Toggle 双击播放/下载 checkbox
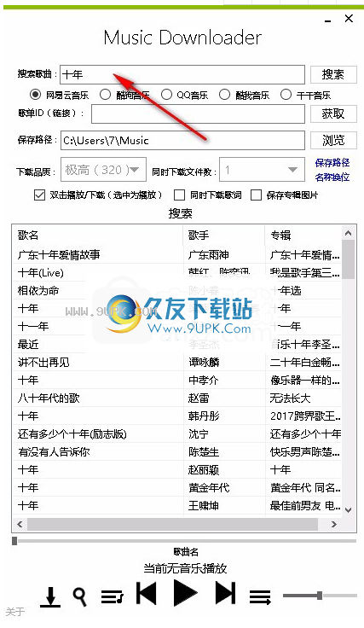Screen dimensions: 364x628 39,195
